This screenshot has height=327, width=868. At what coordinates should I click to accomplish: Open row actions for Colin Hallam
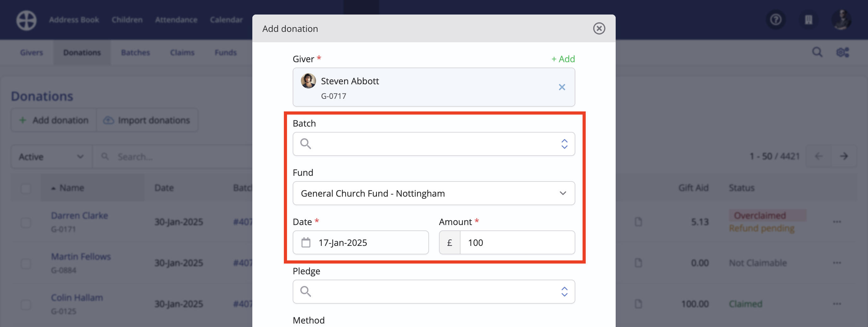pos(837,304)
